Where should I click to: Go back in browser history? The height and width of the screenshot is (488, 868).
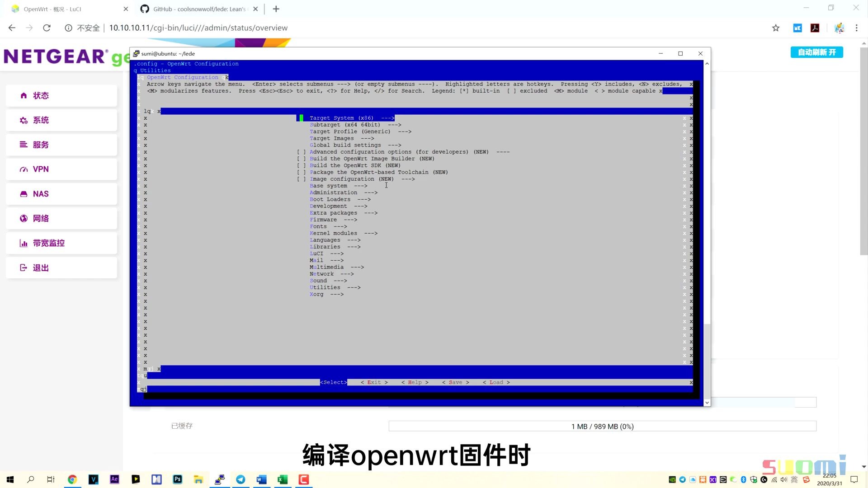click(12, 28)
